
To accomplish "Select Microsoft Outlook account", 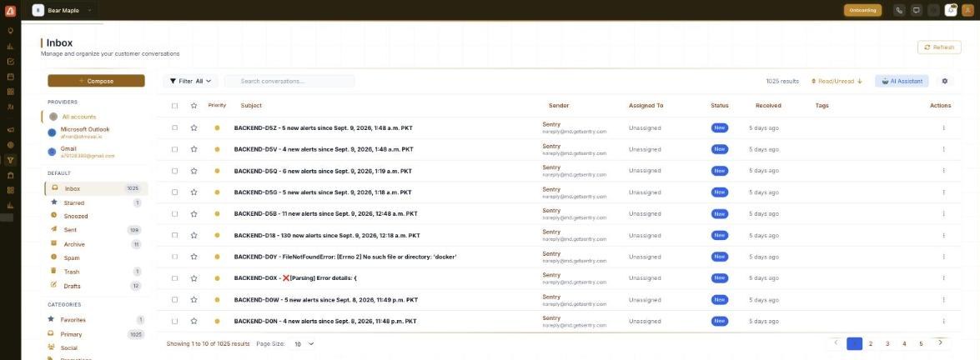I will [96, 132].
